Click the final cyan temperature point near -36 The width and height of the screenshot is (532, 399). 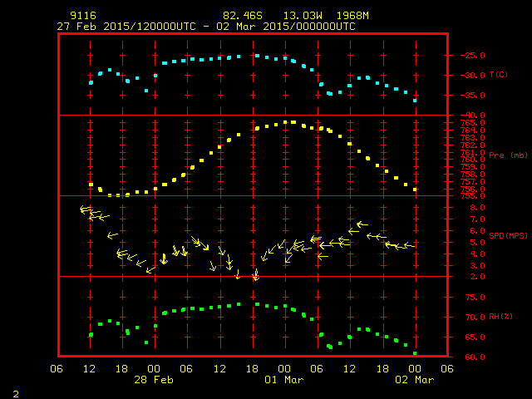pos(415,101)
